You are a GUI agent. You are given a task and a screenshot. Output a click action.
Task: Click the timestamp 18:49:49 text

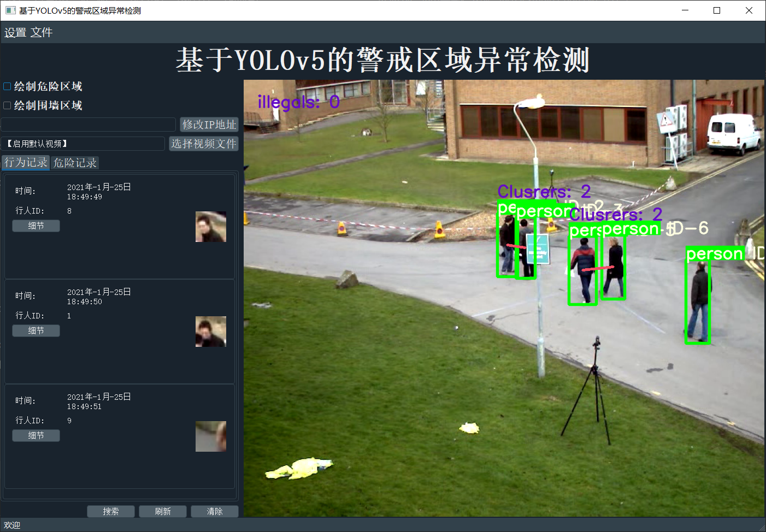(x=85, y=197)
